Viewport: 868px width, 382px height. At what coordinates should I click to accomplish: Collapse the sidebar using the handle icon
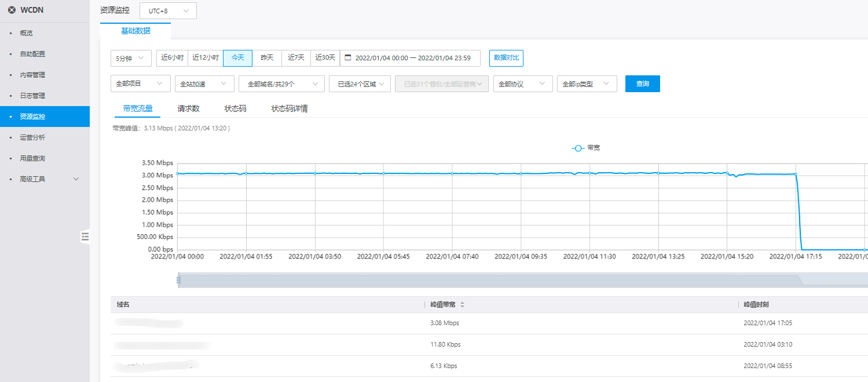coord(85,237)
